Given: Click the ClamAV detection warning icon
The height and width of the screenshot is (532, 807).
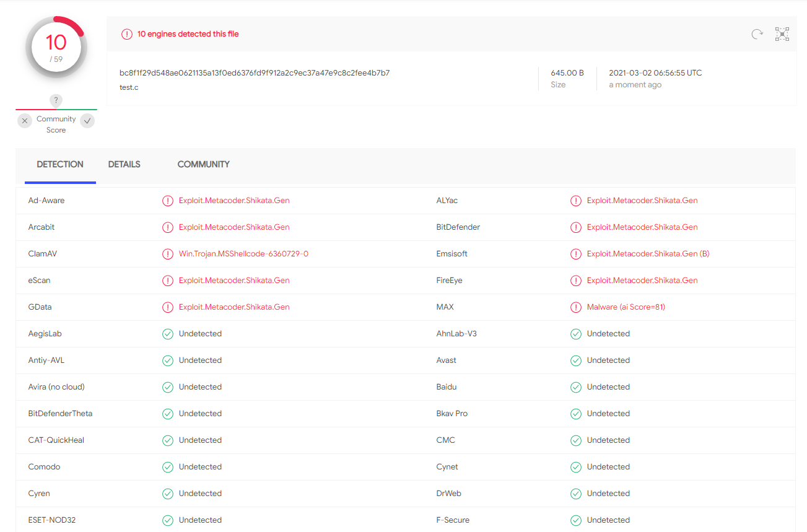Looking at the screenshot, I should pyautogui.click(x=167, y=254).
